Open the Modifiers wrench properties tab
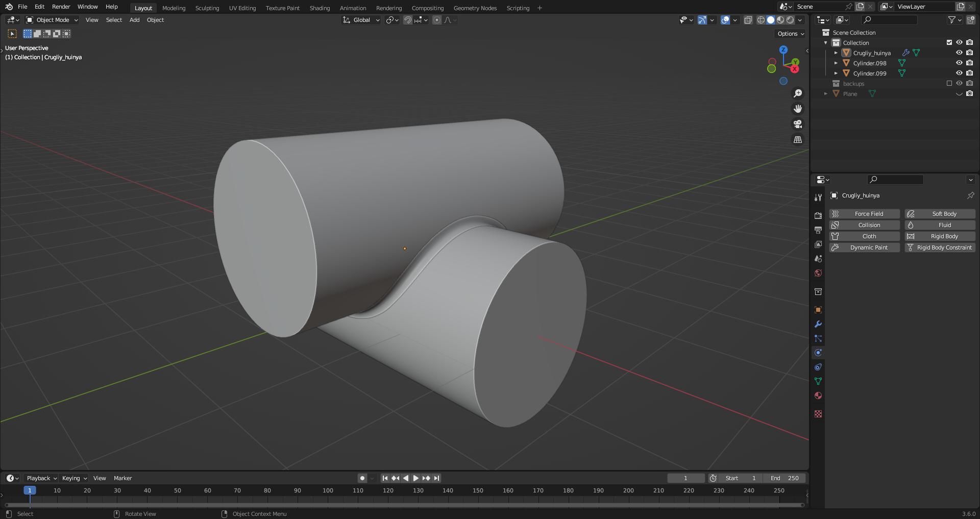The width and height of the screenshot is (980, 519). (x=818, y=324)
